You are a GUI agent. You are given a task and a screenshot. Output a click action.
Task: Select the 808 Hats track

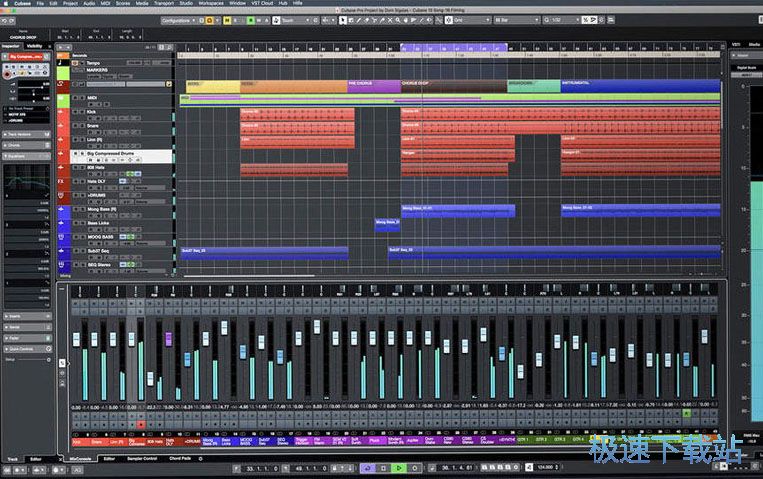(x=122, y=170)
